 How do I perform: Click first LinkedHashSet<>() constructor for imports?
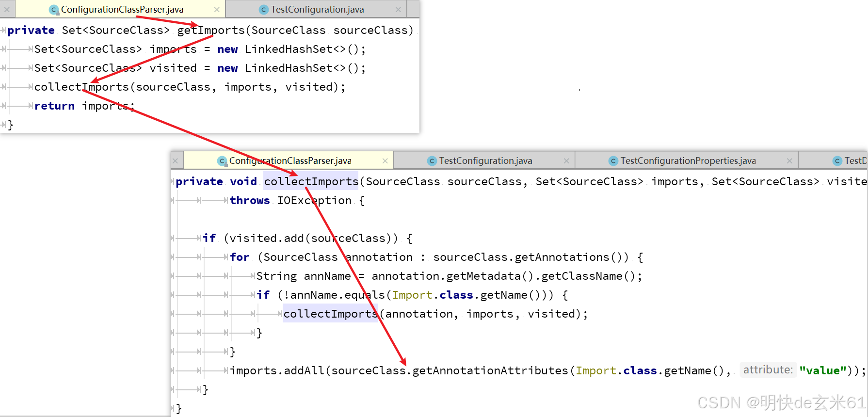(302, 49)
